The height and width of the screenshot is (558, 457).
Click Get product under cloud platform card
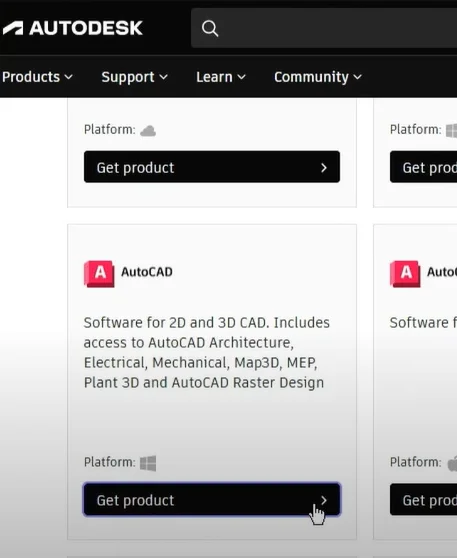click(x=212, y=167)
